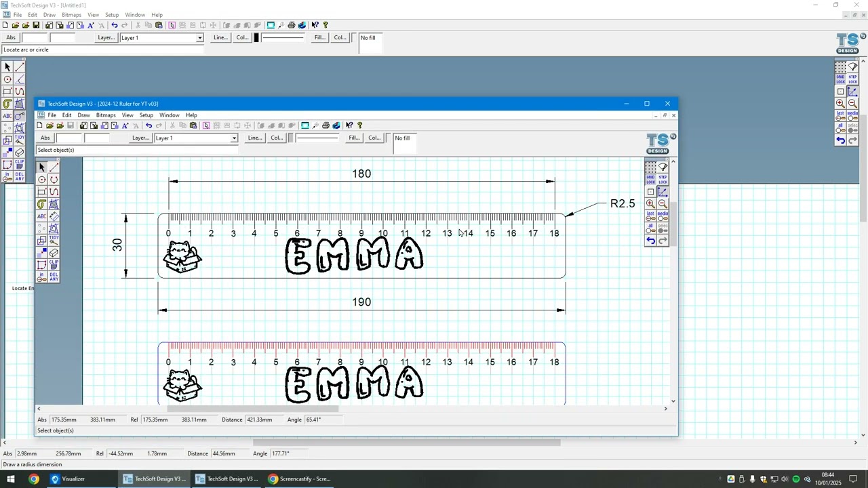Toggle the dotted grid display in Ruler window
This screenshot has height=488, width=868.
pyautogui.click(x=650, y=167)
